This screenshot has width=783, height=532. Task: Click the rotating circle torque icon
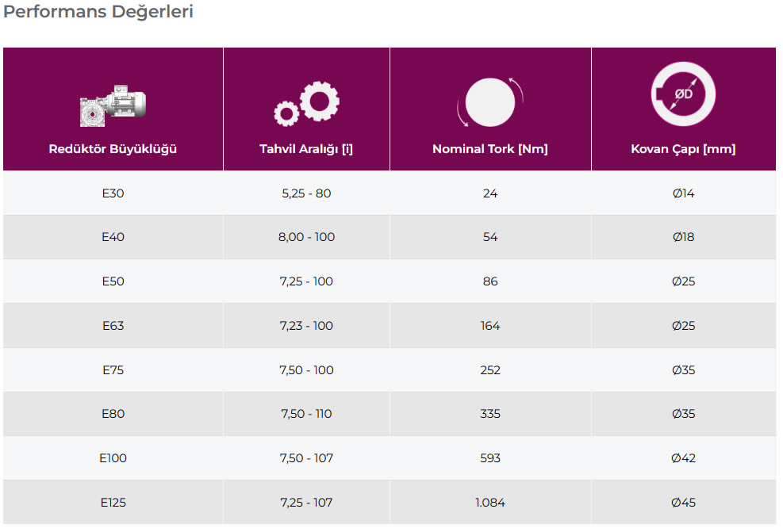pos(490,103)
